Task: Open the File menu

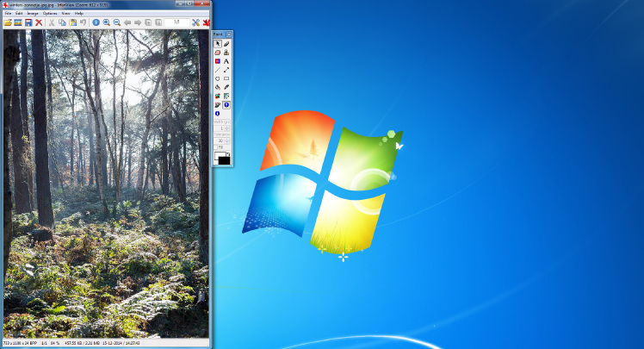Action: (9, 13)
